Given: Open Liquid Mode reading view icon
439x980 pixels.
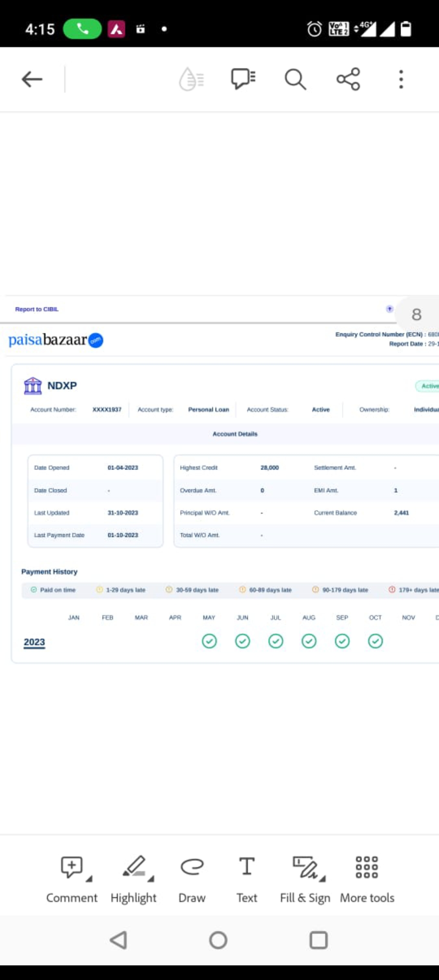Looking at the screenshot, I should [x=191, y=79].
